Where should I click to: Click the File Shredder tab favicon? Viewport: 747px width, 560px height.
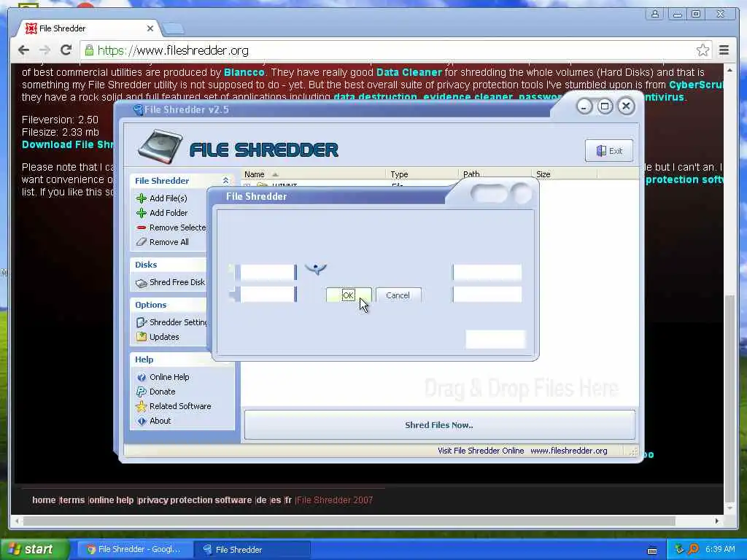(x=31, y=28)
